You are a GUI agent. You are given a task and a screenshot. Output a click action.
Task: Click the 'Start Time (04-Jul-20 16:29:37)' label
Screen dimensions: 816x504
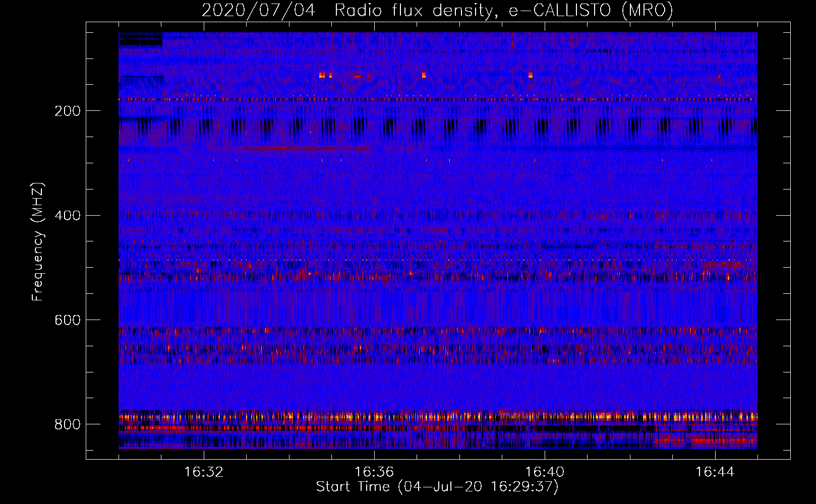pyautogui.click(x=437, y=487)
